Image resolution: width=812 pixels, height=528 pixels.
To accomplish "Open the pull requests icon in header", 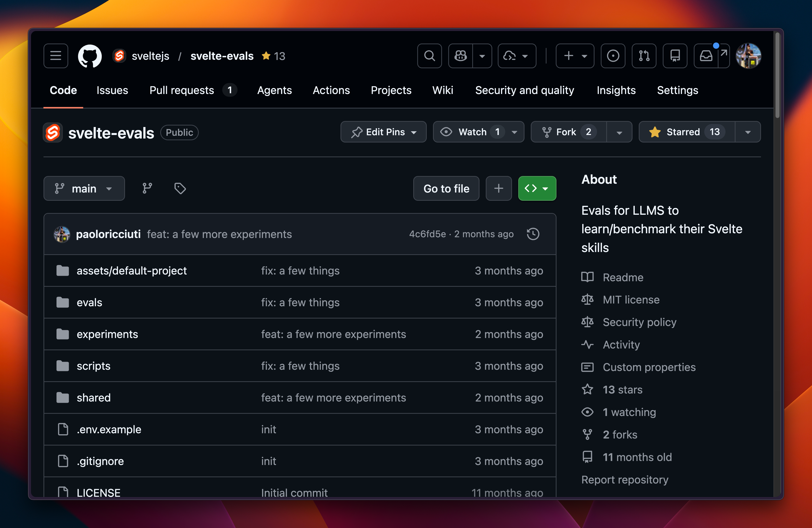I will (644, 55).
